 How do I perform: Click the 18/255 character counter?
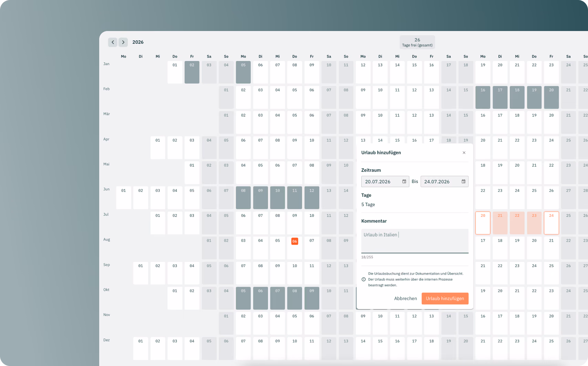click(367, 257)
